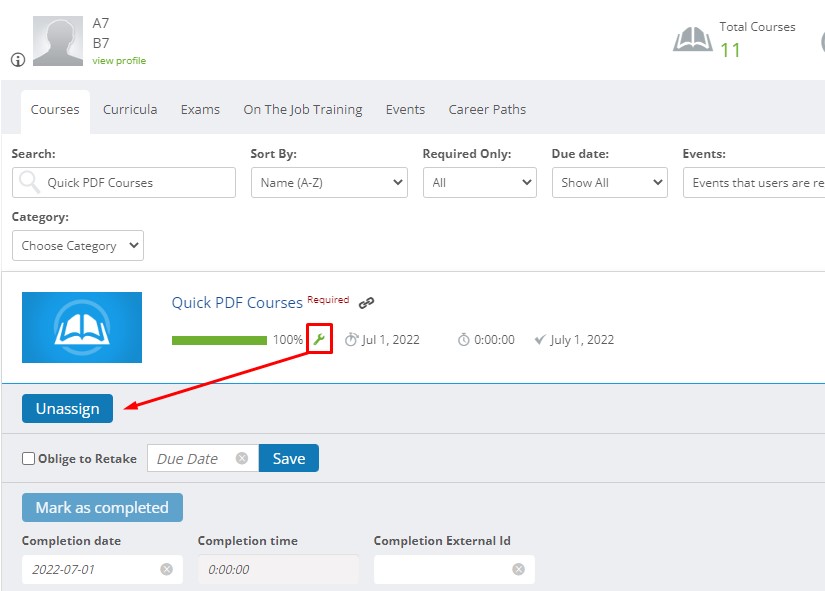Change the Due date Show All dropdown
This screenshot has height=591, width=825.
pyautogui.click(x=609, y=182)
